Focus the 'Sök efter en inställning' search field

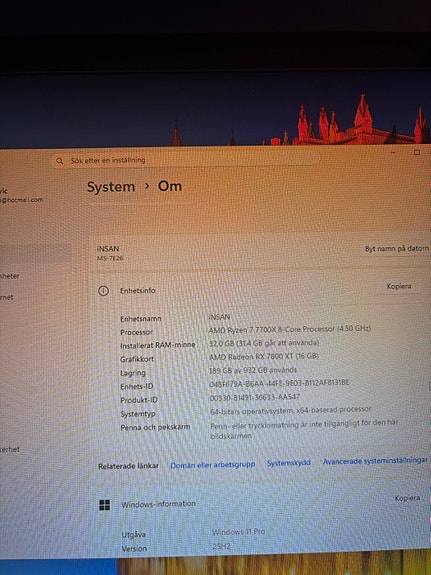[x=183, y=160]
